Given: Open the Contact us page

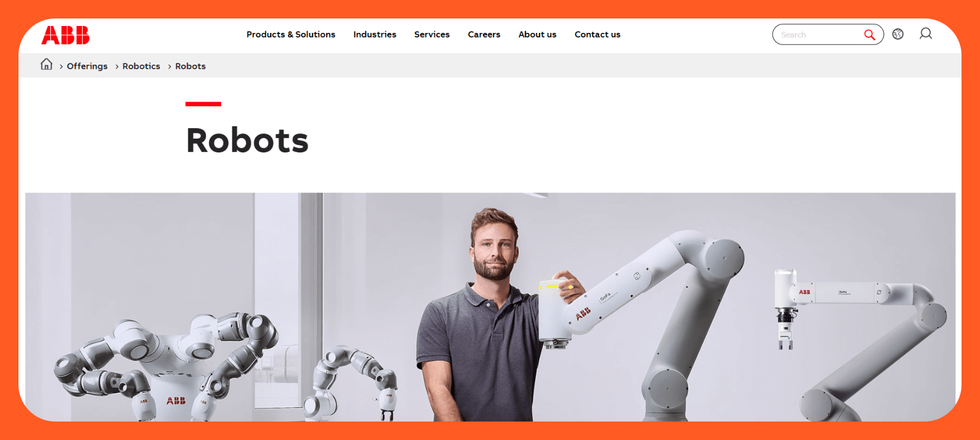Looking at the screenshot, I should click(x=597, y=35).
